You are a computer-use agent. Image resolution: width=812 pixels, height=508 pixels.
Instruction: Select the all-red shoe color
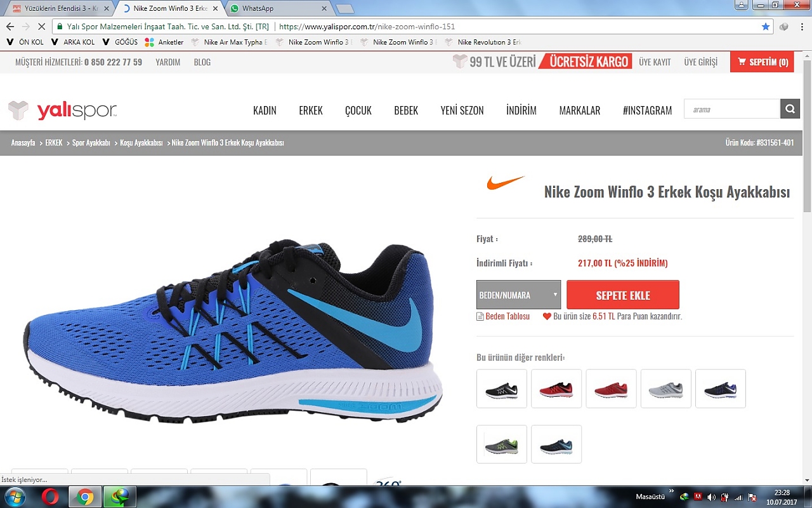click(611, 389)
